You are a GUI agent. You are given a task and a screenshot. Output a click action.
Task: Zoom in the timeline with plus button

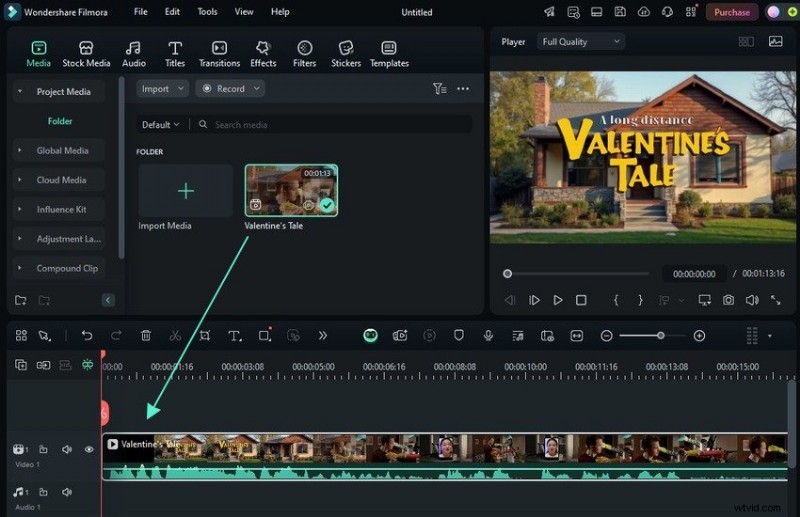pyautogui.click(x=699, y=335)
